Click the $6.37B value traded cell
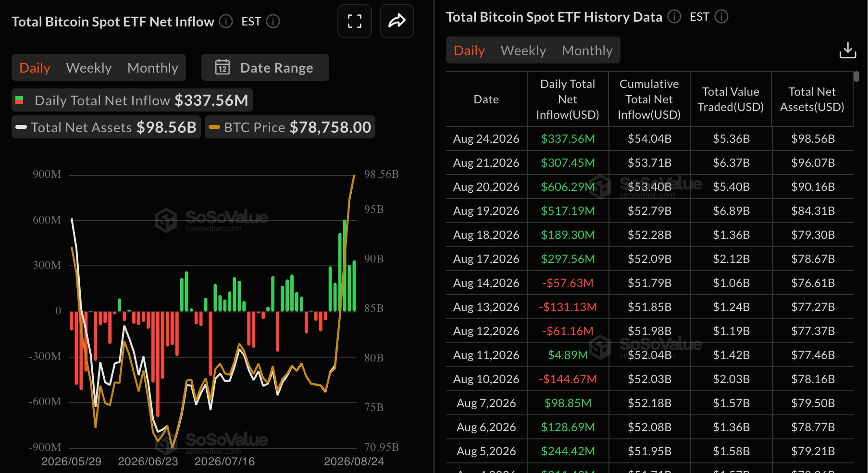 point(732,163)
